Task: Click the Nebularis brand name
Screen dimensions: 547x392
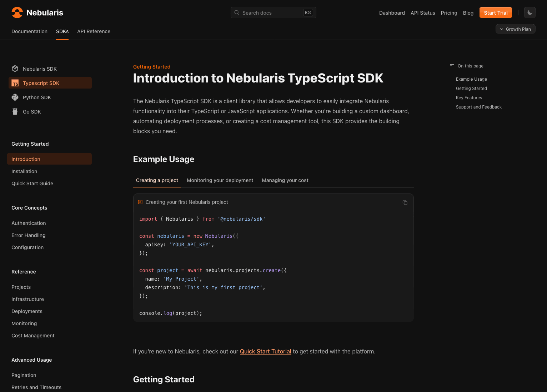Action: click(45, 12)
